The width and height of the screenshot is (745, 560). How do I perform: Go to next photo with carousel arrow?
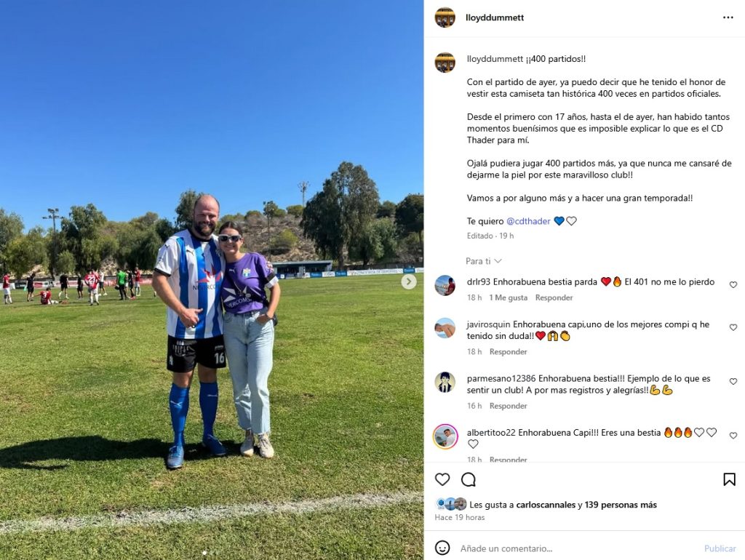point(409,281)
